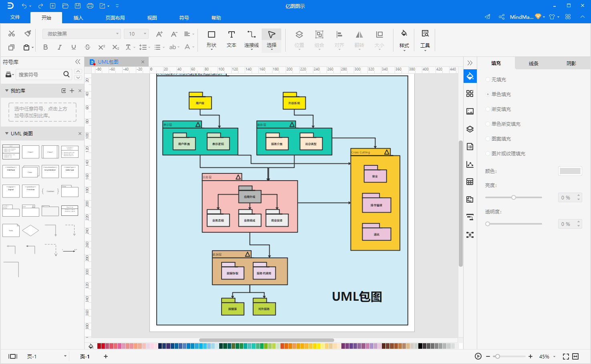Adjust the 亮度 brightness slider

(514, 197)
